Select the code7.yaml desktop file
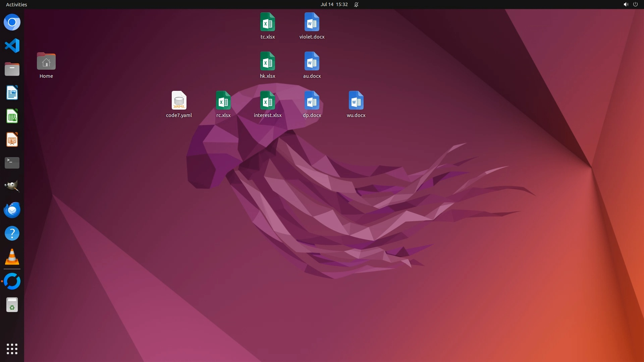The width and height of the screenshot is (644, 362). click(x=179, y=101)
